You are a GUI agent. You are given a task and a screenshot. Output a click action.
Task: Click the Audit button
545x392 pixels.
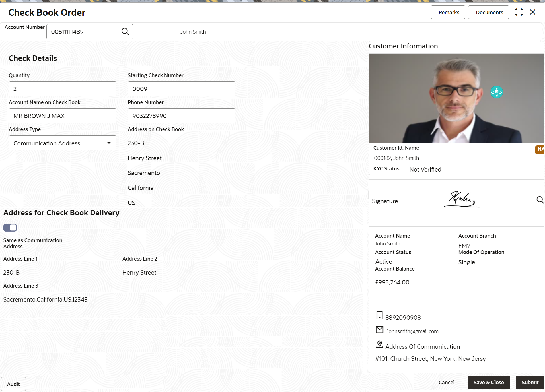(x=13, y=384)
